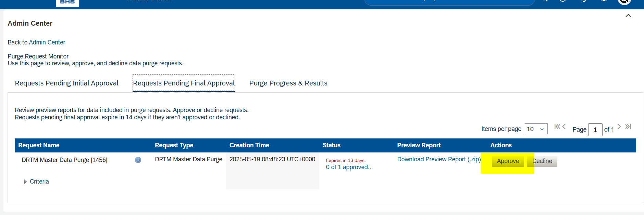Click the page number input field
Screen dimensions: 644x215
pos(595,130)
